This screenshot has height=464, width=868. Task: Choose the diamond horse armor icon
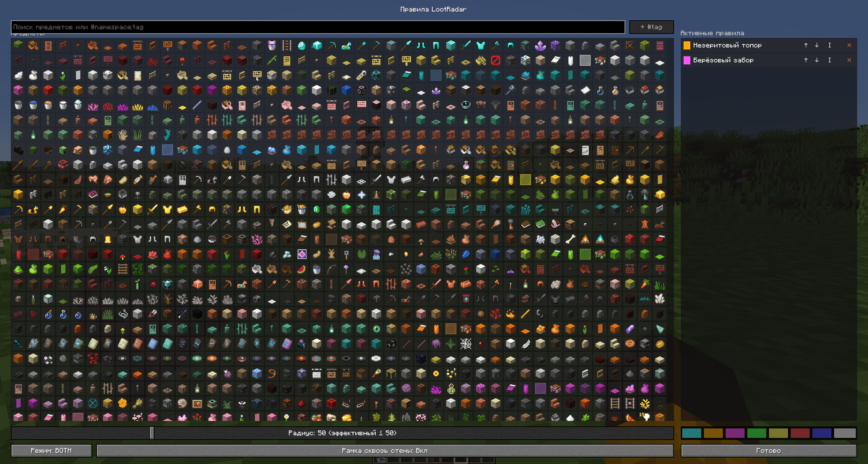pos(346,45)
